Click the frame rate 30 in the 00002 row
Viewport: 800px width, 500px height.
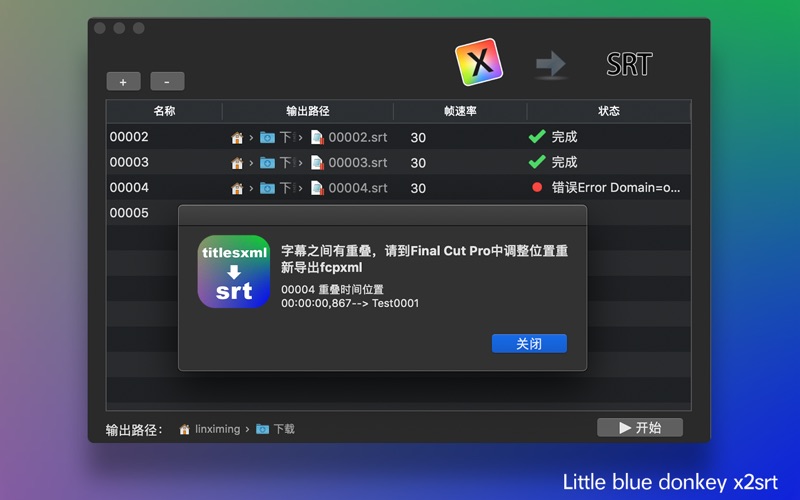click(418, 138)
